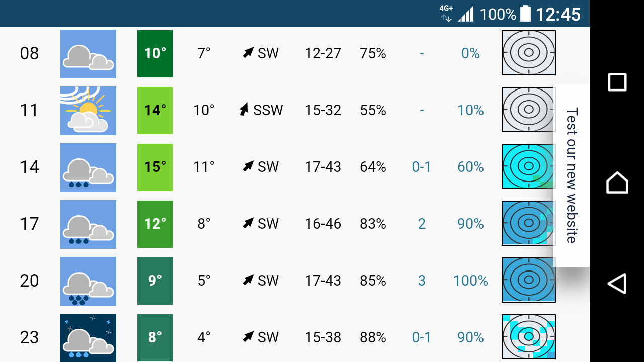Tap the 100% precipitation chance value
Image resolution: width=644 pixels, height=362 pixels.
pos(470,281)
